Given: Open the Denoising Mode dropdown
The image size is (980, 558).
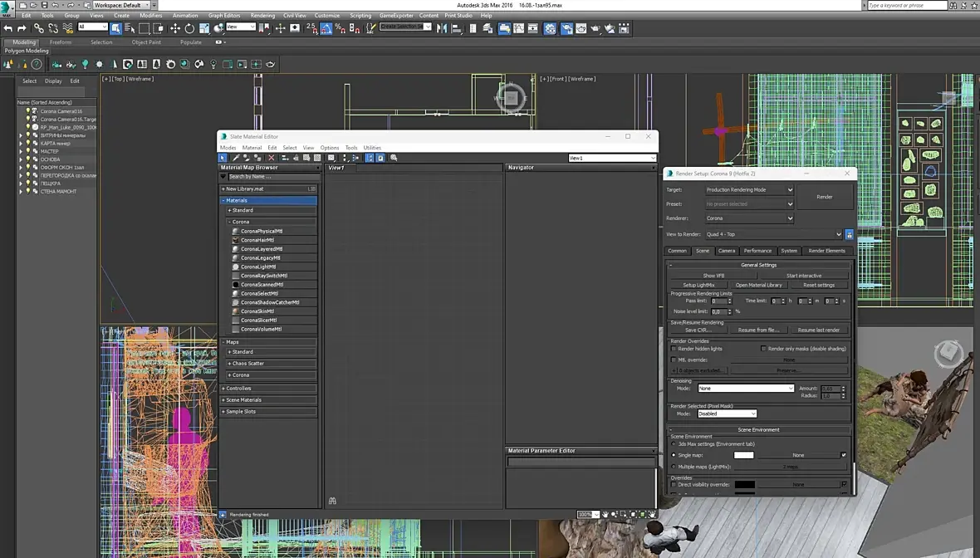Looking at the screenshot, I should click(745, 389).
